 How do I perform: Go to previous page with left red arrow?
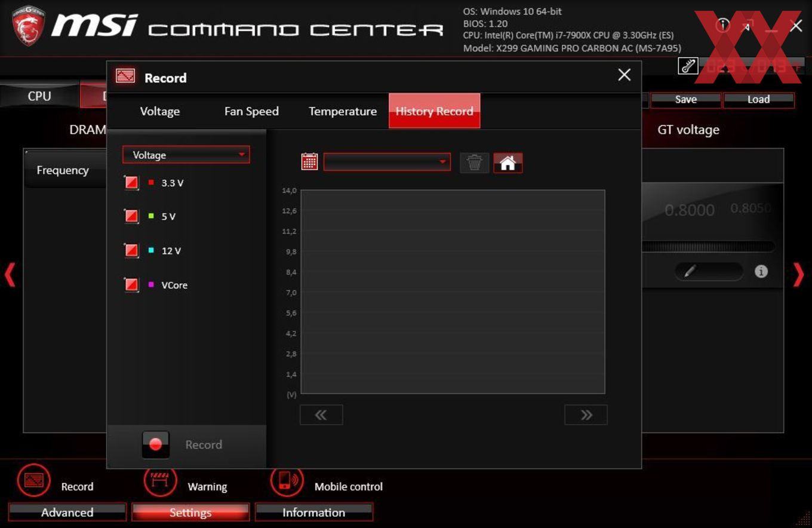(10, 275)
